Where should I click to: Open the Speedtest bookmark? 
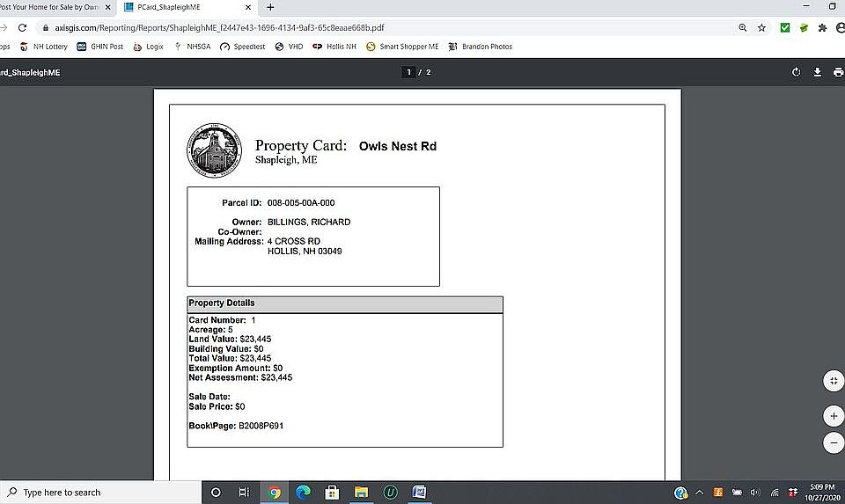pyautogui.click(x=243, y=47)
